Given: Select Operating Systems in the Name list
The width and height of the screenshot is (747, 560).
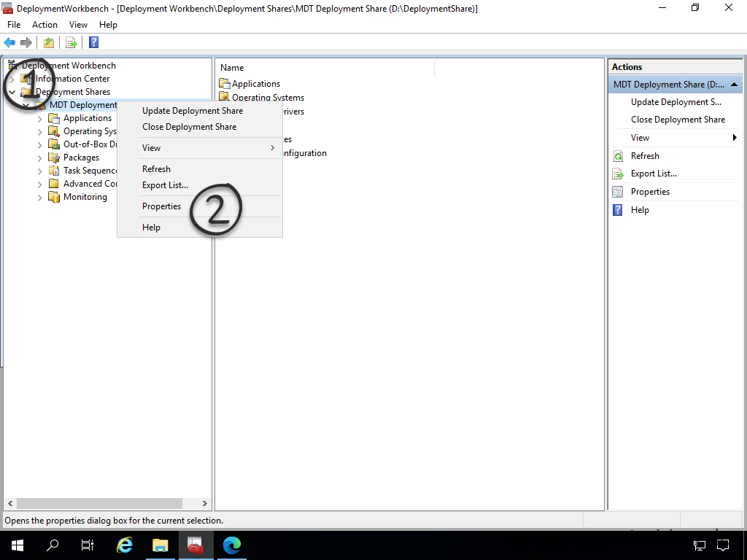Looking at the screenshot, I should [268, 98].
